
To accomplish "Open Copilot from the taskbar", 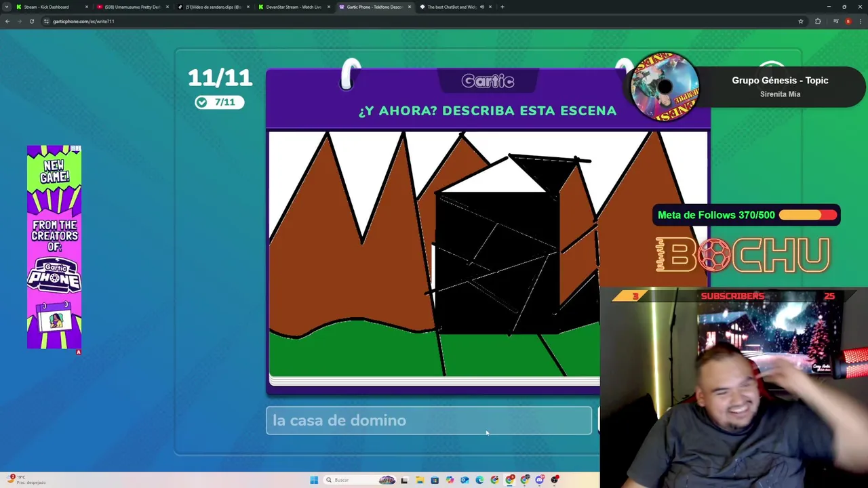I will [x=450, y=480].
